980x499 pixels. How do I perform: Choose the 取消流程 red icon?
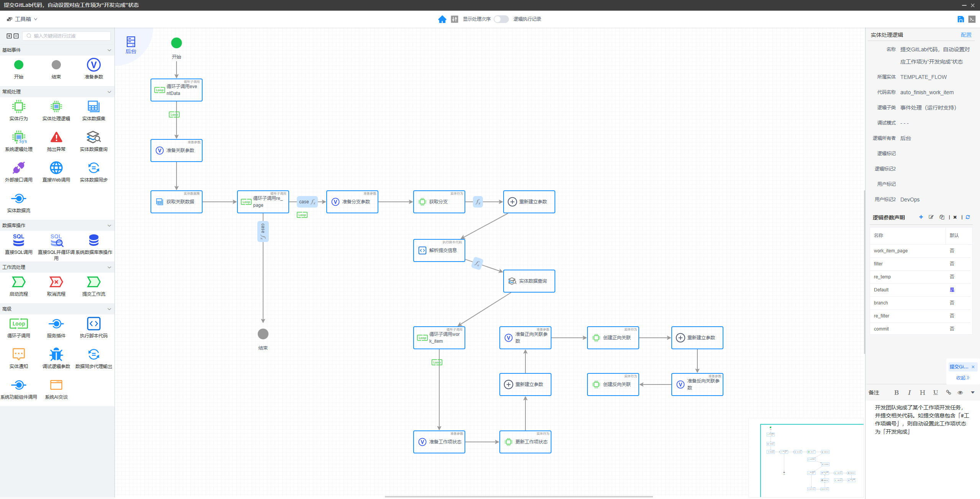(56, 282)
